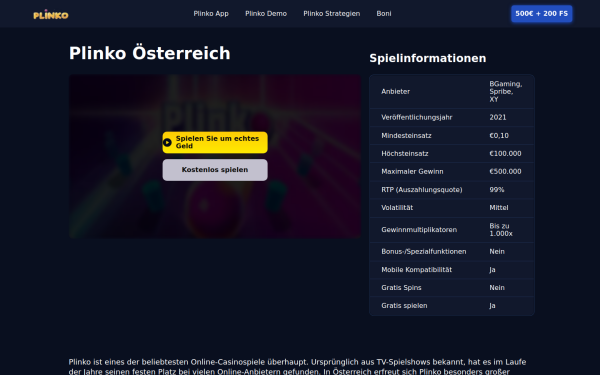Click the intro paragraph beginning 'Plinko ist eines'
600x375 pixels.
[x=297, y=367]
